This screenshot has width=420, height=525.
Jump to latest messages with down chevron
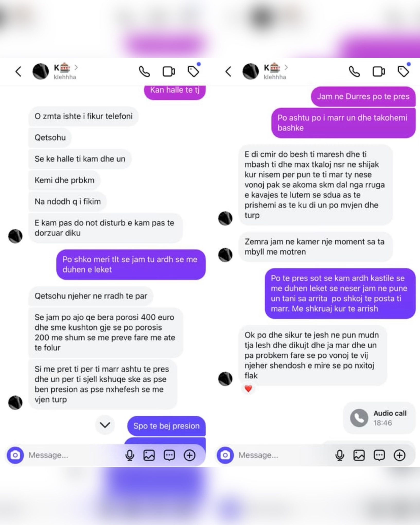(x=105, y=425)
